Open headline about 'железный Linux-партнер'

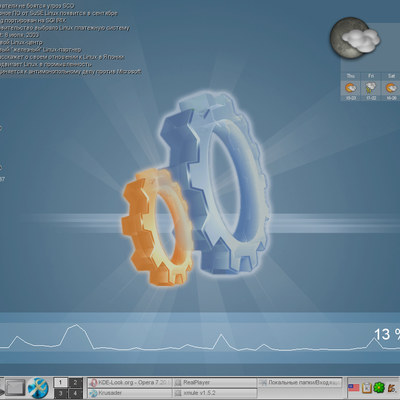click(x=41, y=50)
